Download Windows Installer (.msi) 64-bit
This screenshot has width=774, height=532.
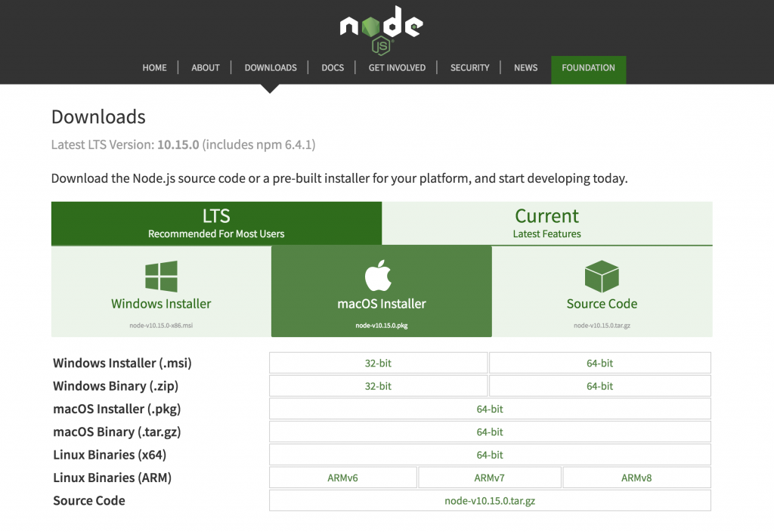[599, 363]
